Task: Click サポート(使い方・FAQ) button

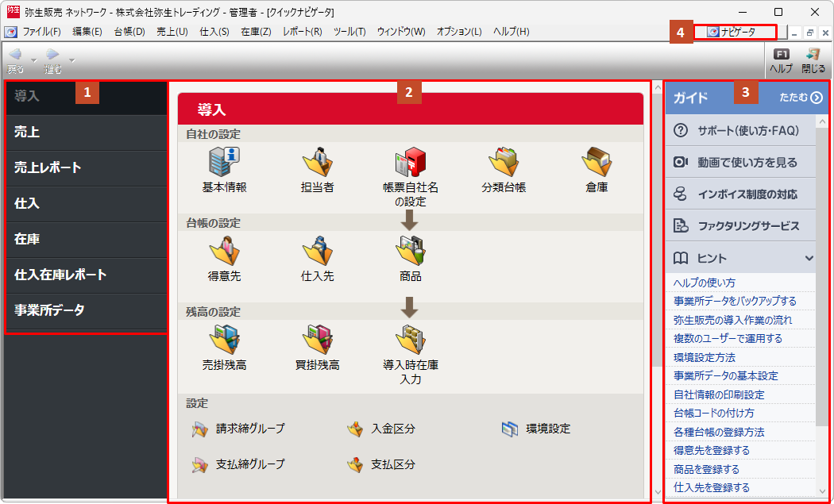Action: [739, 130]
